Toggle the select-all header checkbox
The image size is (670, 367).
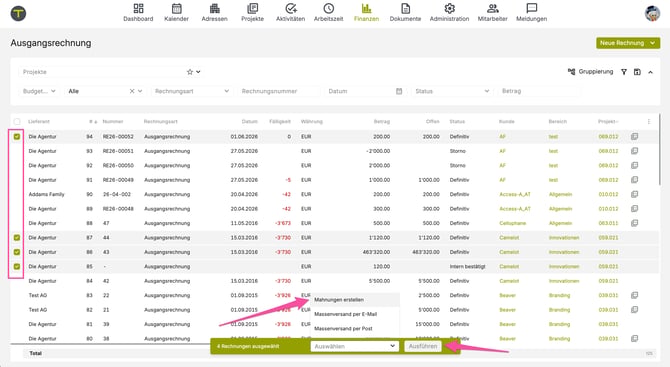[x=17, y=121]
